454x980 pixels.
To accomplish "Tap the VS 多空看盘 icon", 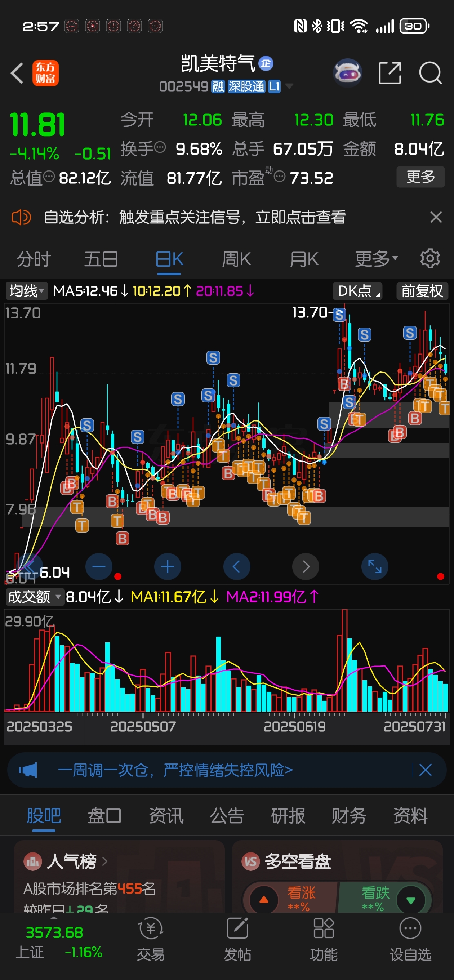I will [x=251, y=861].
